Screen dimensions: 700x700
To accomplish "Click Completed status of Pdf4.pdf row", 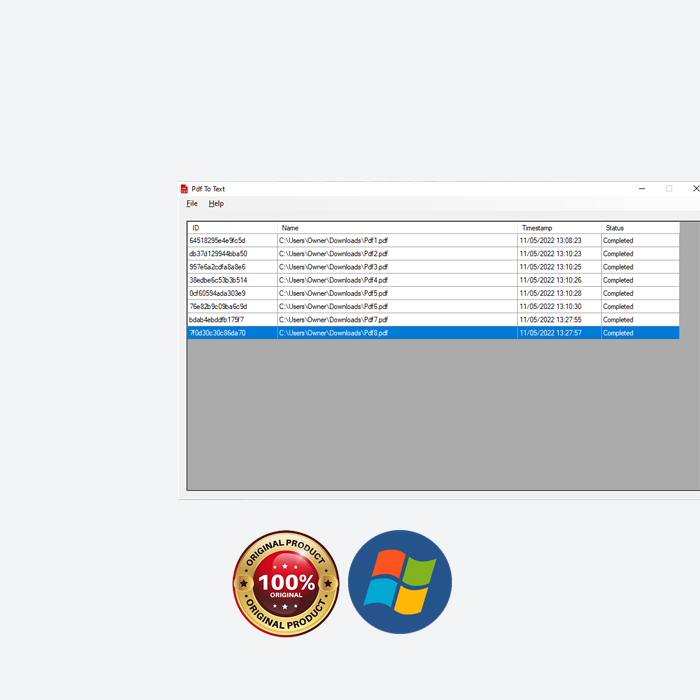I will 640,280.
